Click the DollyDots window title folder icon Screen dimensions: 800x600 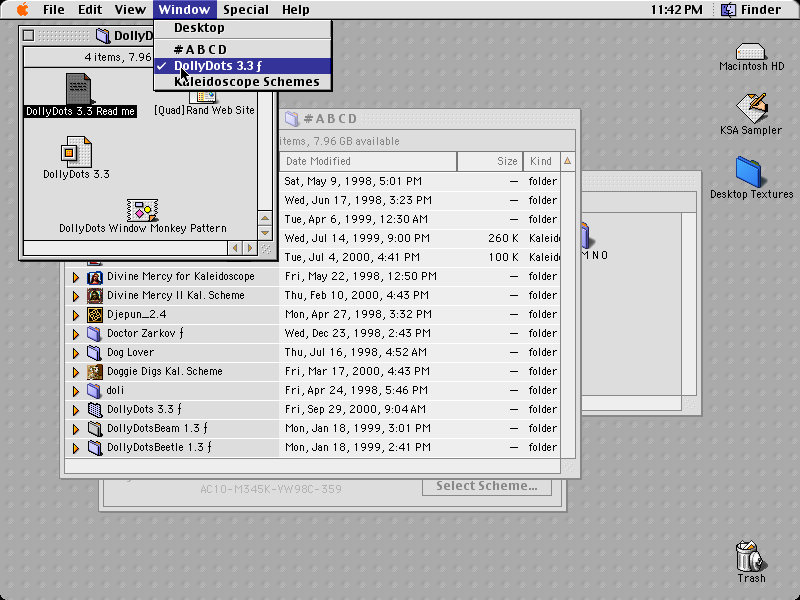(x=103, y=35)
